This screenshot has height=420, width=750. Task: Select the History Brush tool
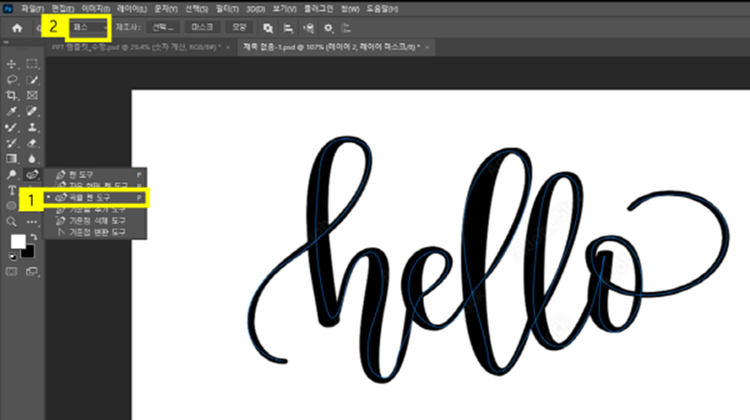pos(11,143)
